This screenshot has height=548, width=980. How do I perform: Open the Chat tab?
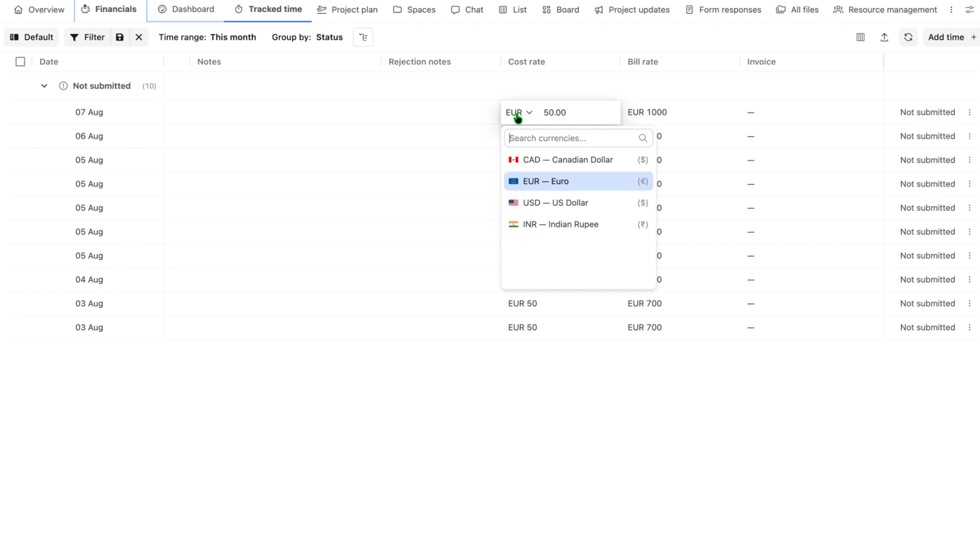coord(467,10)
